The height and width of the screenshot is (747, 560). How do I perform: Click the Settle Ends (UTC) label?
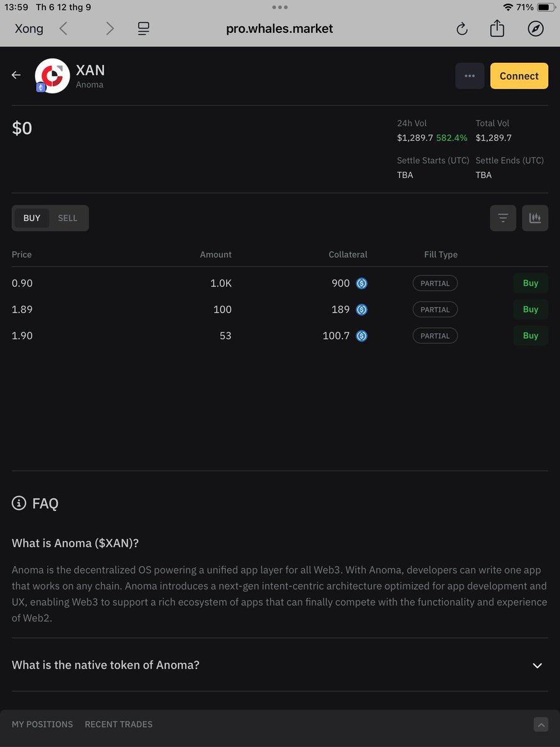click(510, 161)
